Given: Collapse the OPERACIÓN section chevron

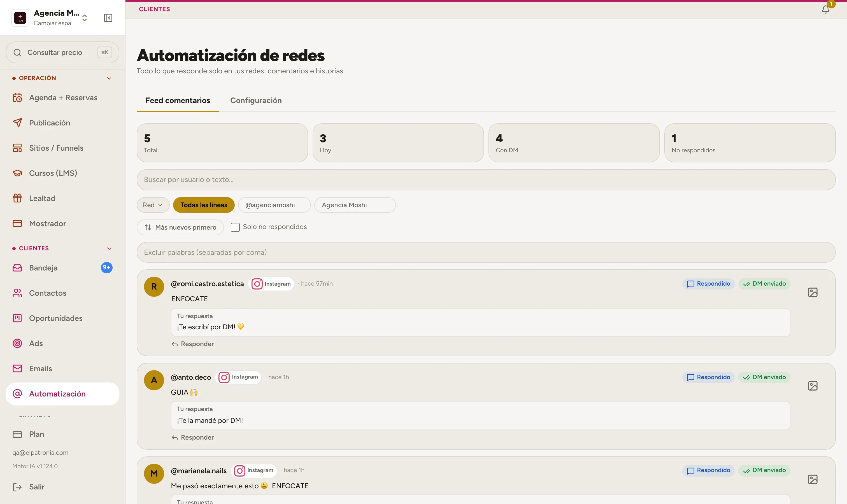Looking at the screenshot, I should 110,78.
